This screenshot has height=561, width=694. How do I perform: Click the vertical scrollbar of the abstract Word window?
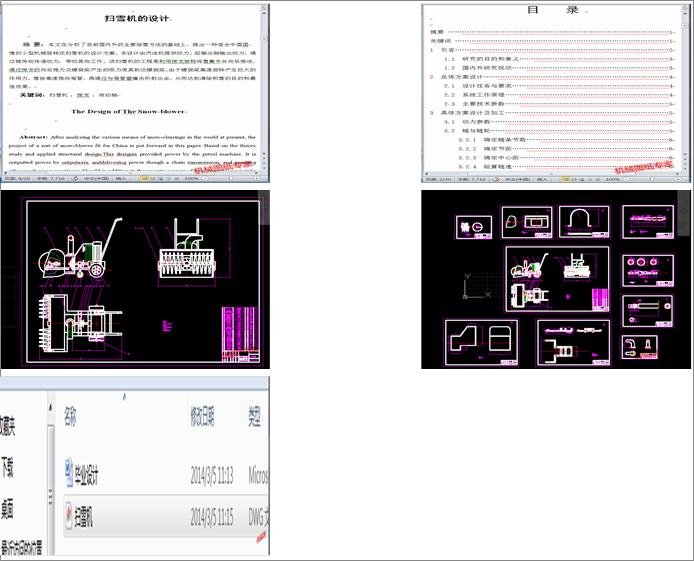point(264,88)
